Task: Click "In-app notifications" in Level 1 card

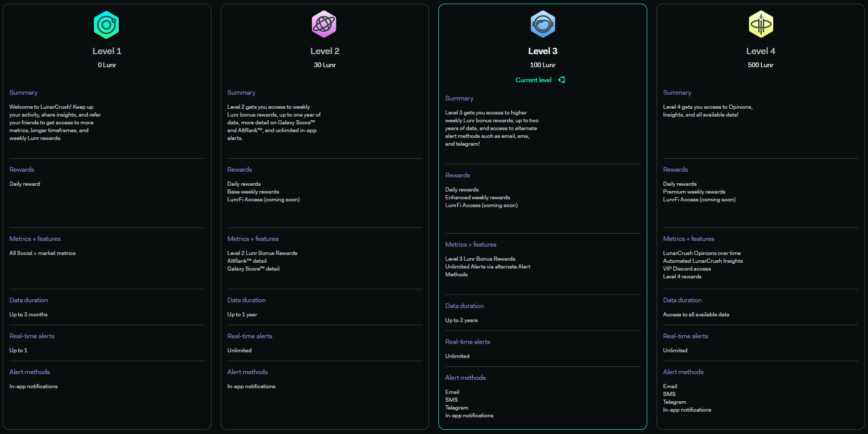Action: click(33, 387)
